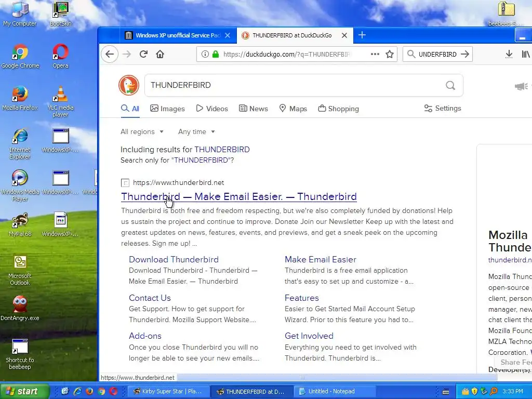Submit search bar arrow button

tap(465, 54)
